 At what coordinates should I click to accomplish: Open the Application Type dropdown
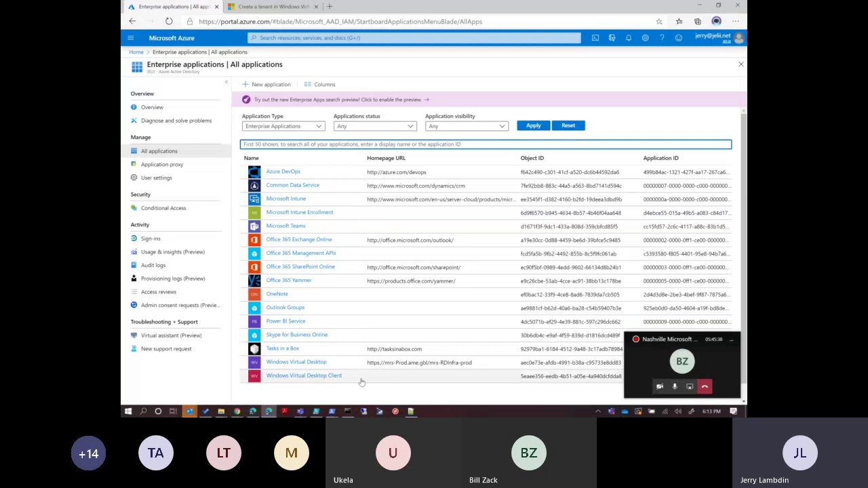coord(283,126)
